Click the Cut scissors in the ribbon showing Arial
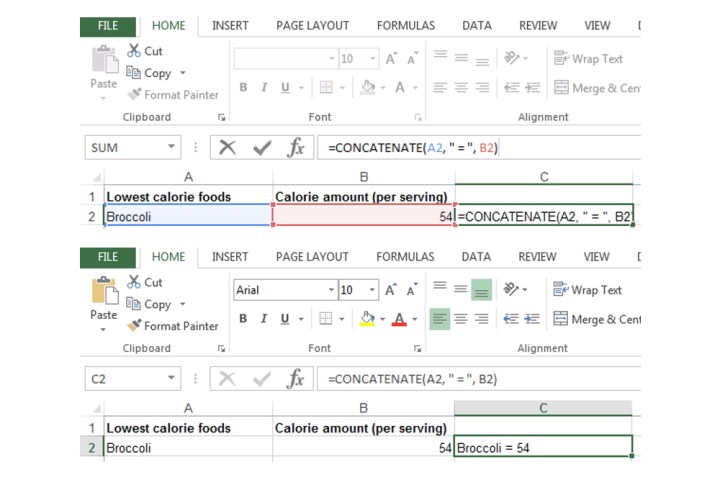Screen dimensions: 720x480 click(x=135, y=283)
